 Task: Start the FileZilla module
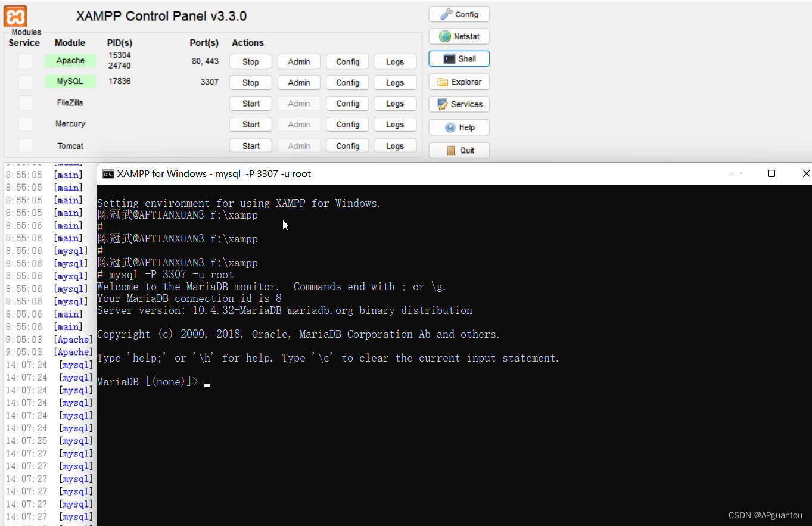point(250,103)
